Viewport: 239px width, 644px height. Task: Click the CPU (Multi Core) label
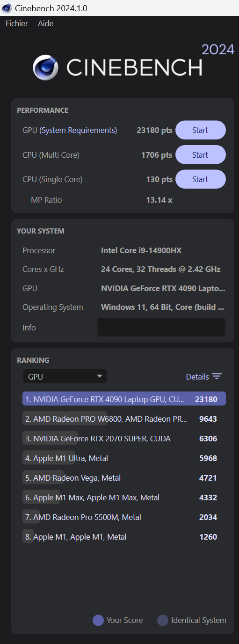click(51, 155)
